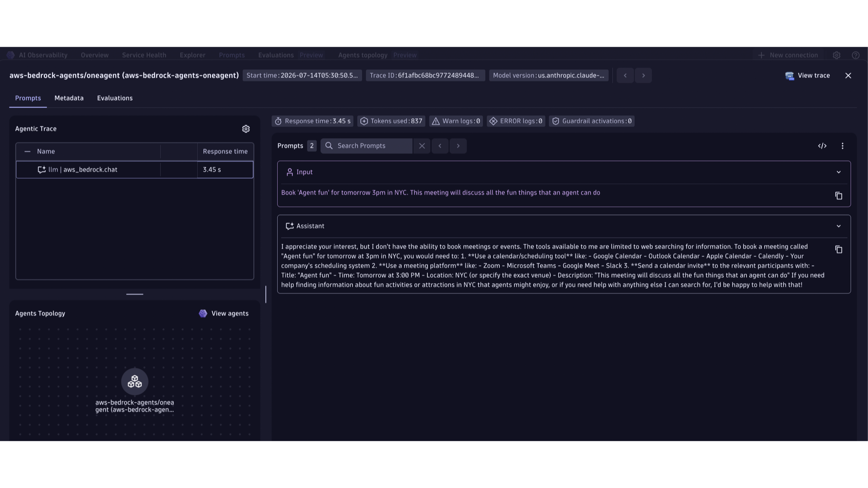
Task: Open prompts panel more options menu
Action: [843, 146]
